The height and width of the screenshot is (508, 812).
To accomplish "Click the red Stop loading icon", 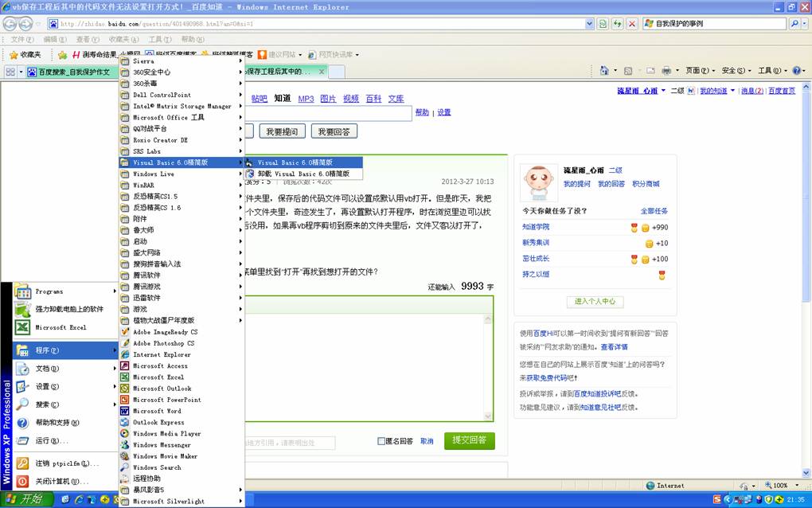I will [x=632, y=24].
